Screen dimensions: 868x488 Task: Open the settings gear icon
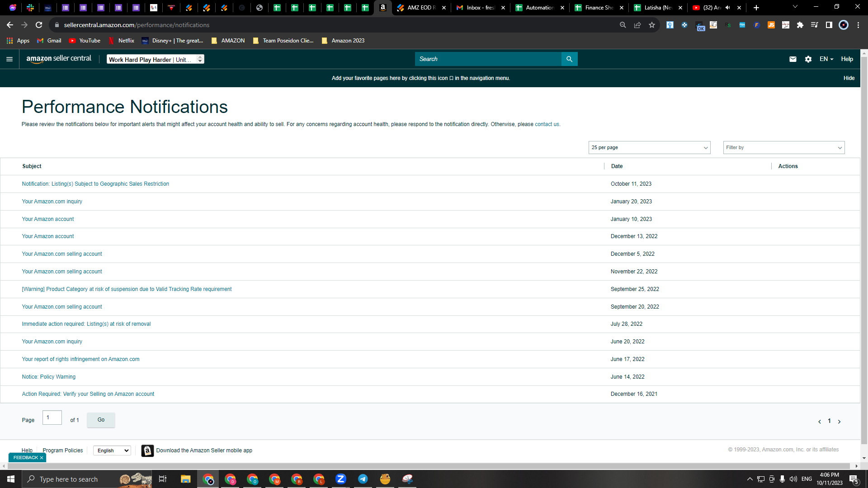tap(808, 59)
